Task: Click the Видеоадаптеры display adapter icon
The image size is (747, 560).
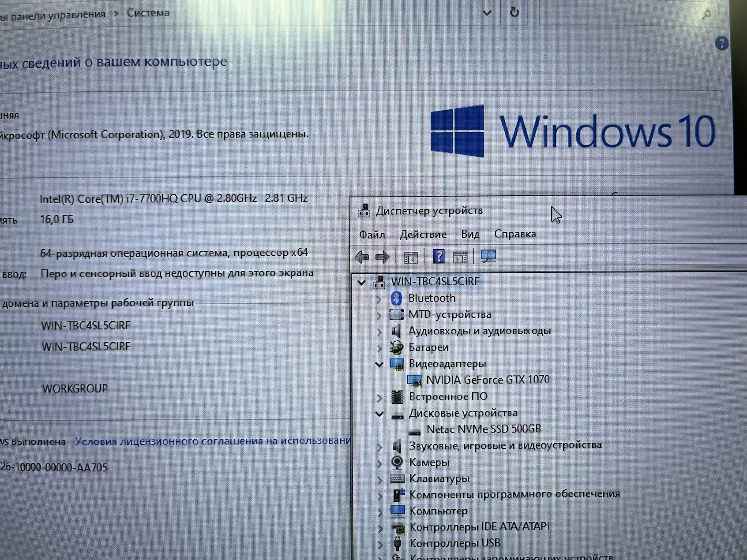Action: point(397,364)
